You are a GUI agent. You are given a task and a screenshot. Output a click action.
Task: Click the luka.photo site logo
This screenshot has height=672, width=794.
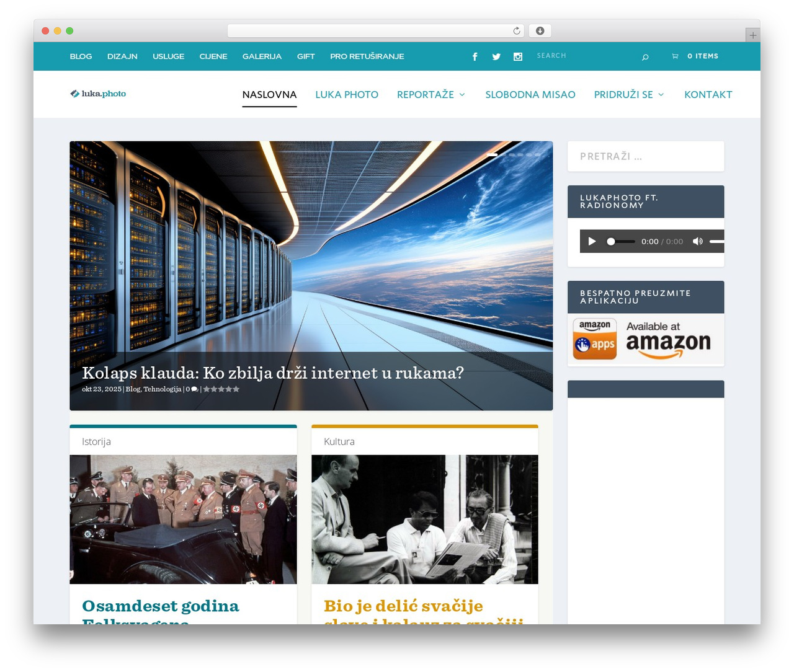[x=98, y=94]
